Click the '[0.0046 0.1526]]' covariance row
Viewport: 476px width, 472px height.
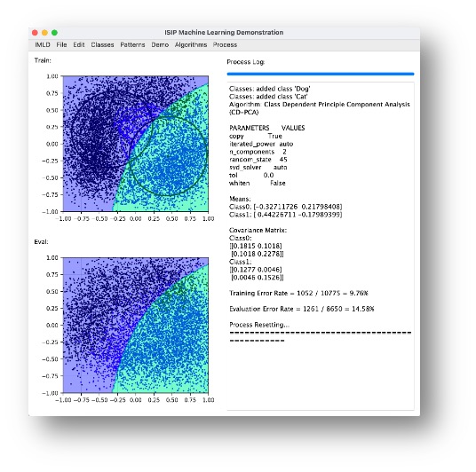pos(258,278)
